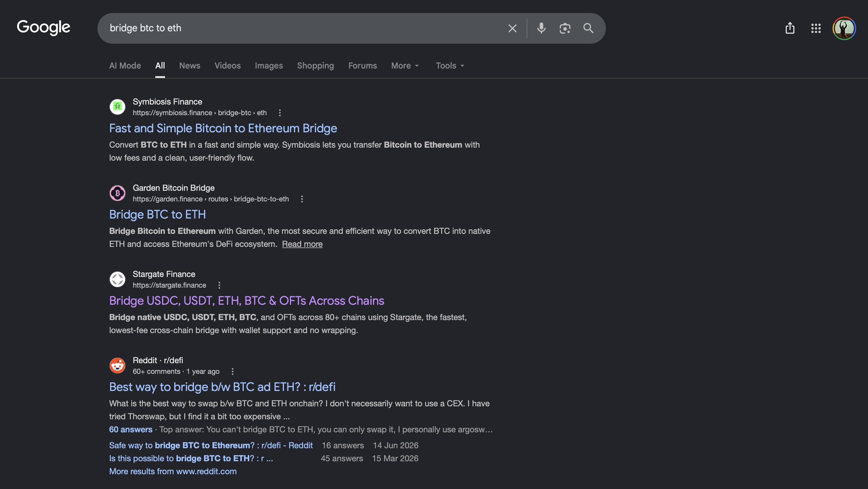Screen dimensions: 868x489
Task: Open Search by image camera icon
Action: [565, 28]
